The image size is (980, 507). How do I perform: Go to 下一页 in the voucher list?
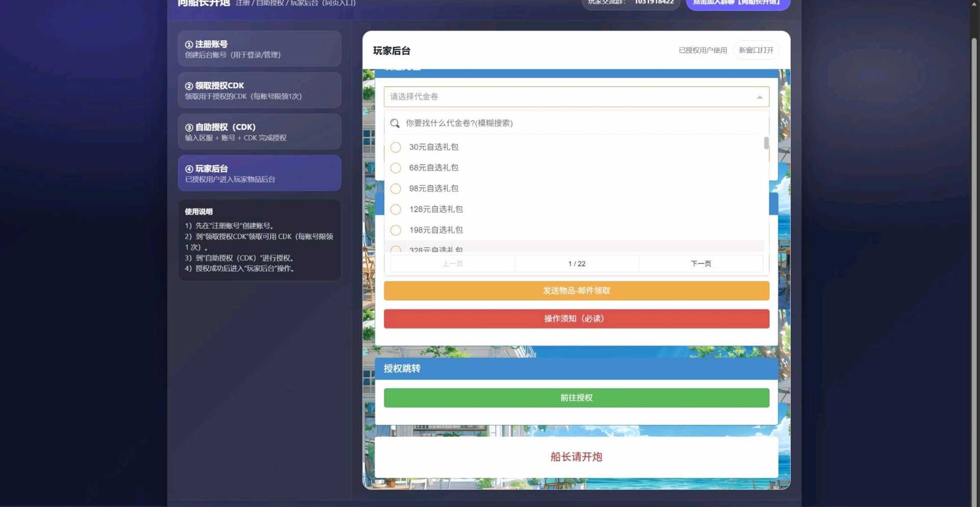(x=700, y=263)
